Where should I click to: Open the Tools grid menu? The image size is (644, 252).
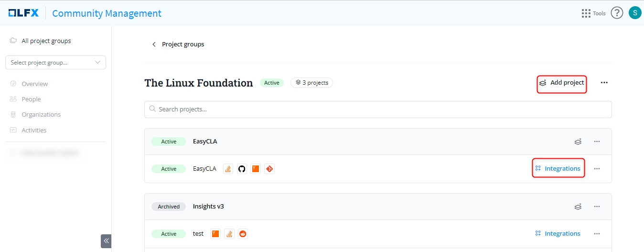click(x=593, y=13)
